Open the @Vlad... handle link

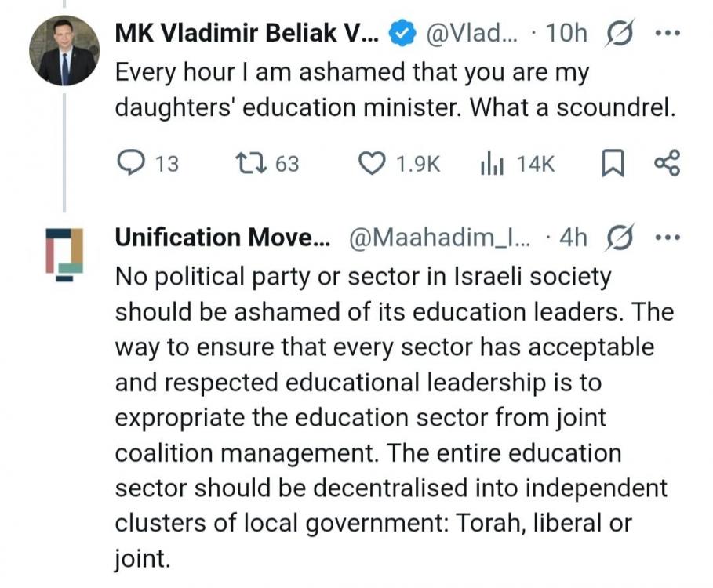tap(471, 33)
